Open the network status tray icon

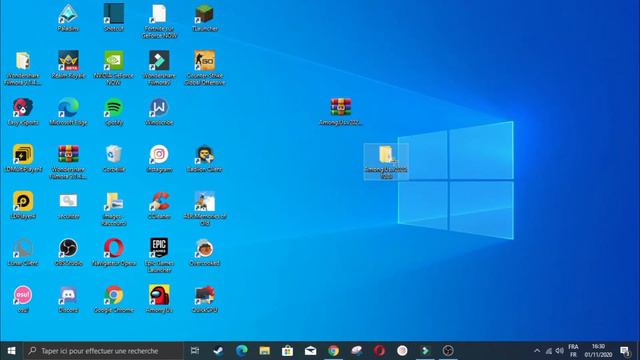coord(549,351)
